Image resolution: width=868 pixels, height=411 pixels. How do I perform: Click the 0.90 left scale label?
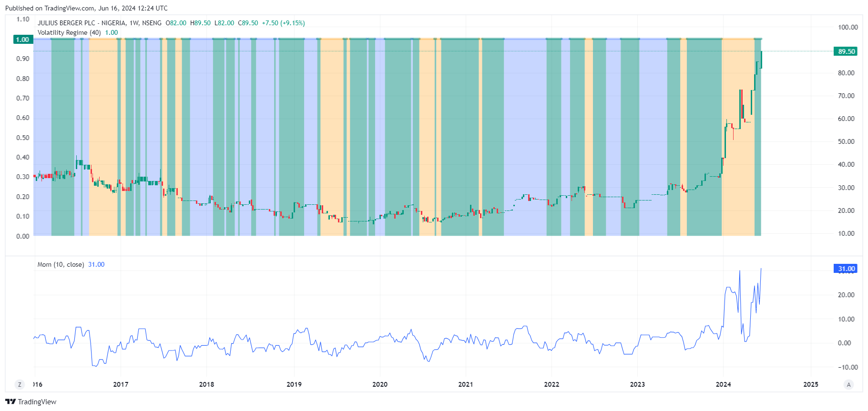[x=23, y=59]
